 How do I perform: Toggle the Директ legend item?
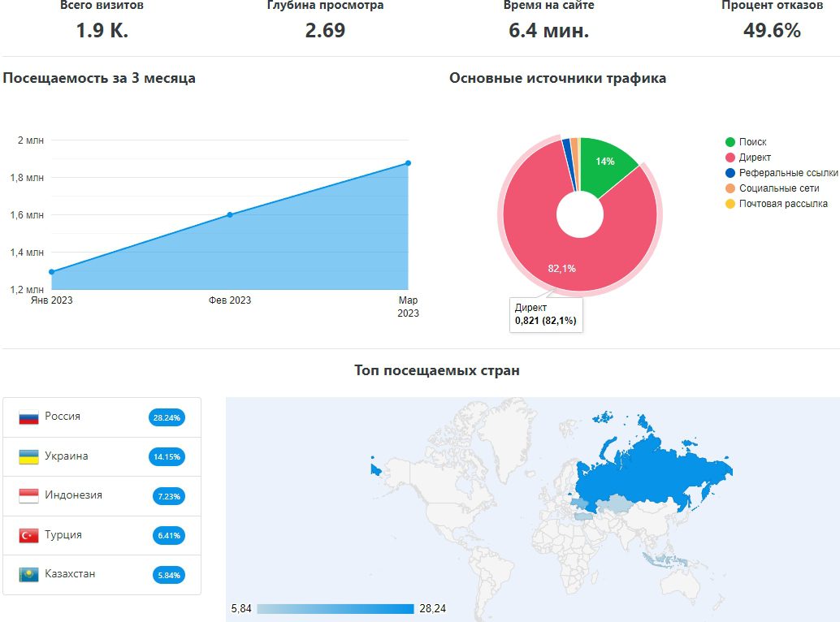point(748,158)
